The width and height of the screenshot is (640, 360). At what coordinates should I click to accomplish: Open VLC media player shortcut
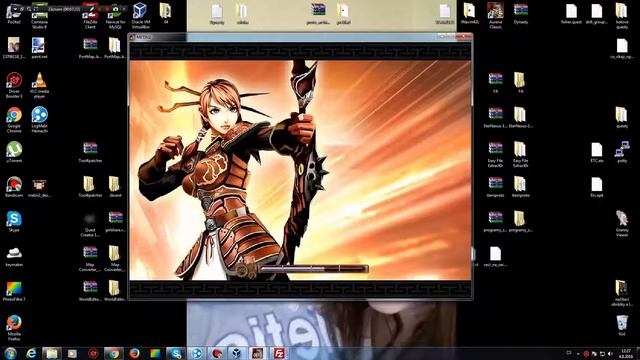coord(39,85)
